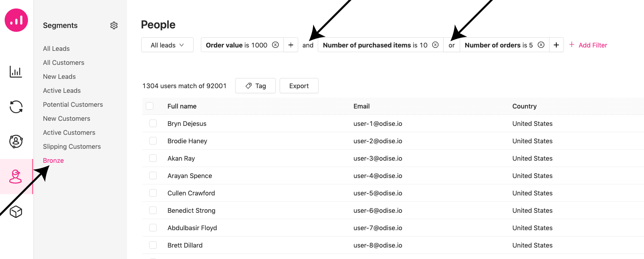This screenshot has width=644, height=259.
Task: Click email user-6@odise.io
Action: [x=378, y=210]
